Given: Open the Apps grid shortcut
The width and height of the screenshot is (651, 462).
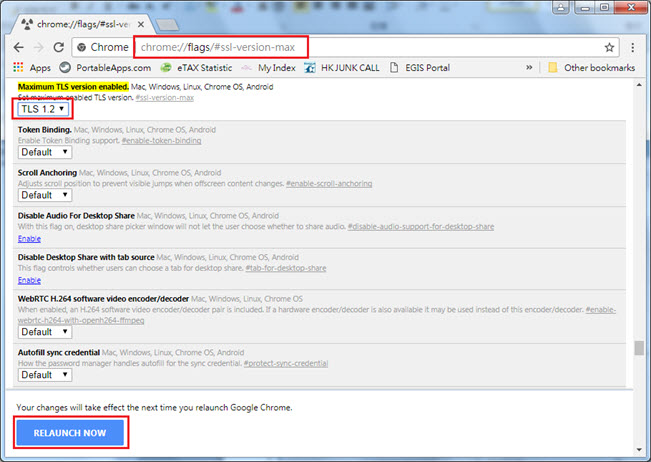Looking at the screenshot, I should click(x=32, y=68).
